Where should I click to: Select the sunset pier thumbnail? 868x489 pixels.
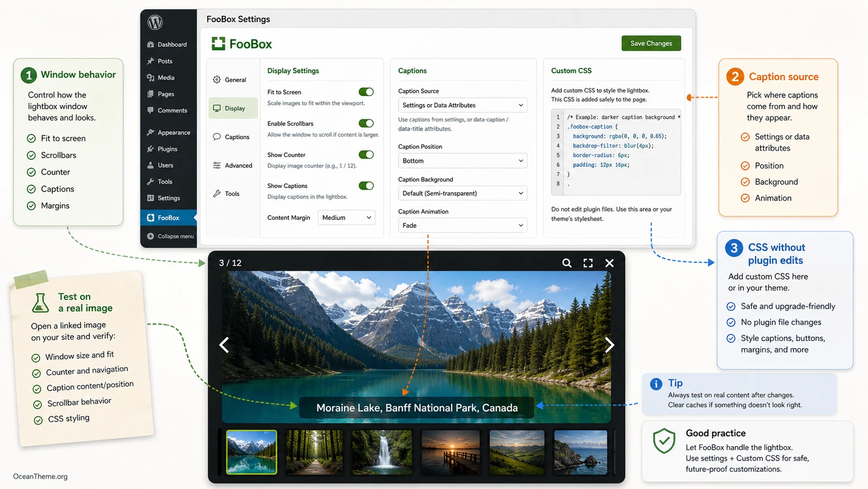coord(451,452)
